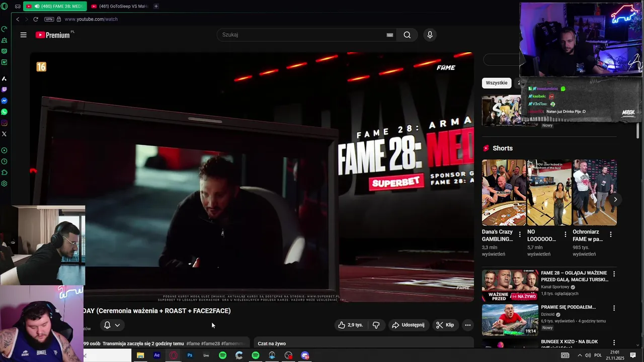Toggle notification bell for channel
This screenshot has width=644, height=362.
pyautogui.click(x=107, y=325)
